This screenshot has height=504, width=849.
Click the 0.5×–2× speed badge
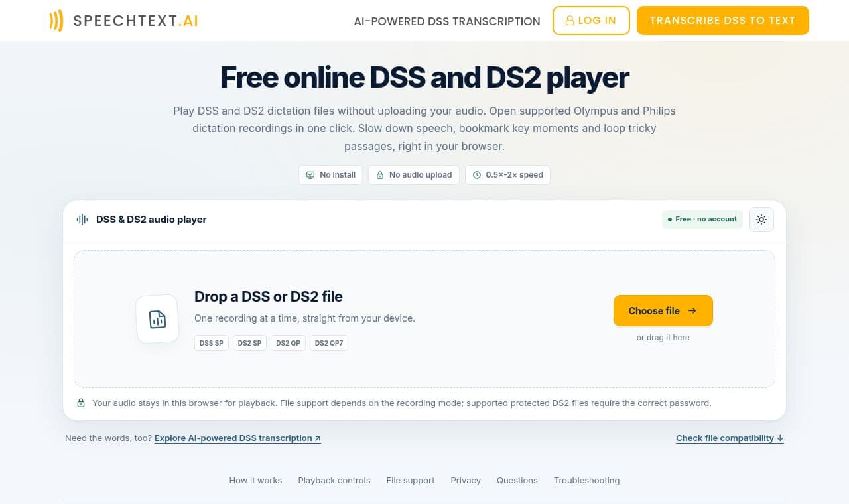[507, 175]
